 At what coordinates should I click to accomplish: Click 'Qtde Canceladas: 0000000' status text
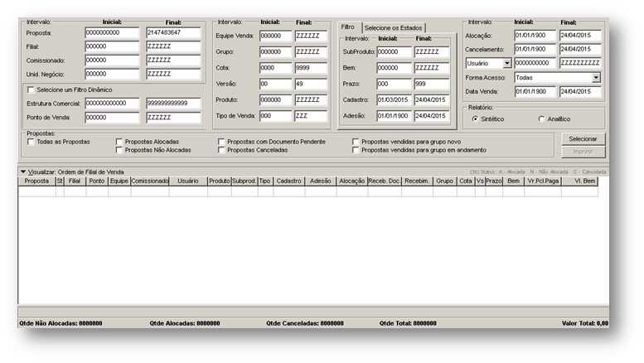(305, 323)
